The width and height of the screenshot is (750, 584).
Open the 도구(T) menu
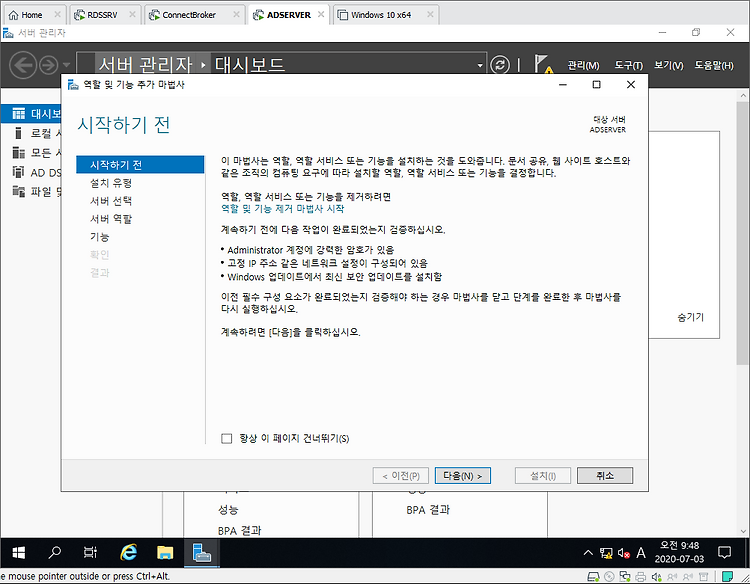tap(629, 65)
